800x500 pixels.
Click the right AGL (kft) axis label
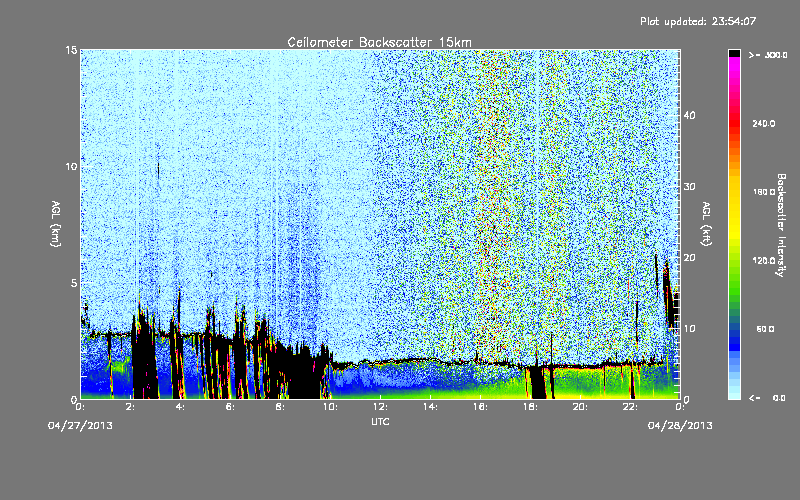click(x=706, y=223)
